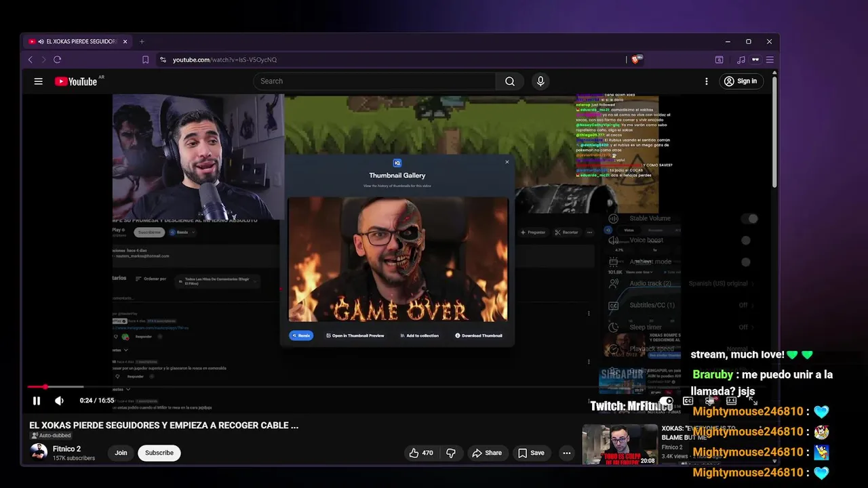The height and width of the screenshot is (488, 868).
Task: Toggle subtitles CC button in player
Action: coord(688,401)
